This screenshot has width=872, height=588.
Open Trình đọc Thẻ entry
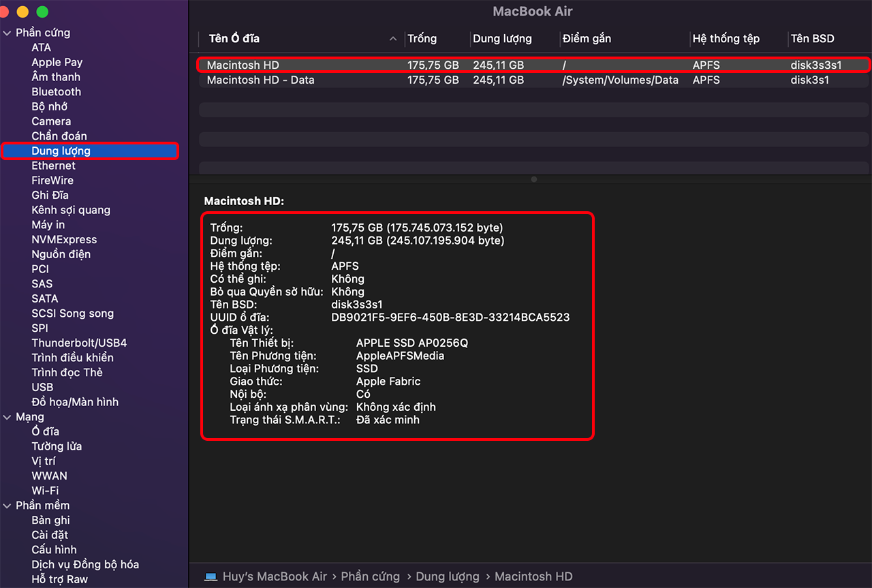pos(67,373)
